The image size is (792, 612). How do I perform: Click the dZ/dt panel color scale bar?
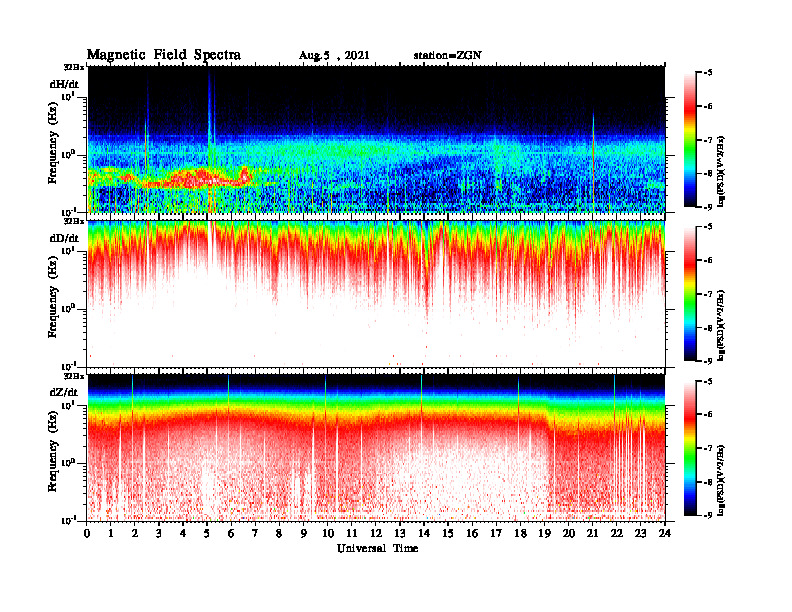(x=690, y=448)
